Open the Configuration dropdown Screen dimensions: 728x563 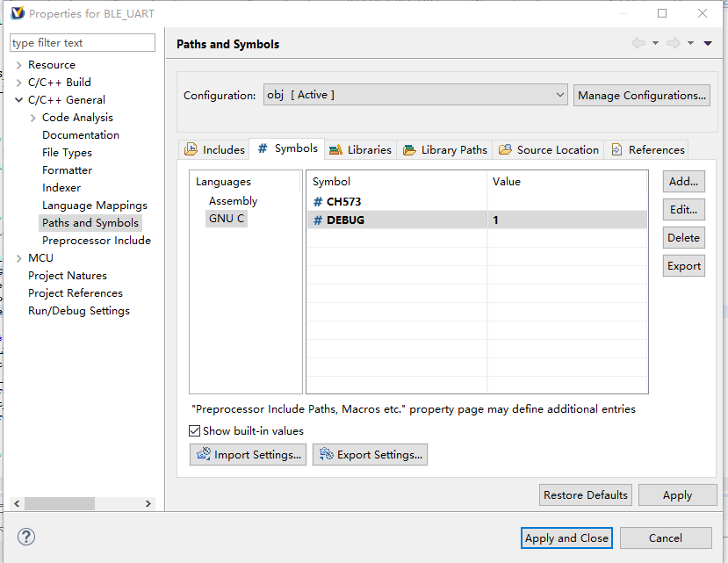click(x=415, y=95)
